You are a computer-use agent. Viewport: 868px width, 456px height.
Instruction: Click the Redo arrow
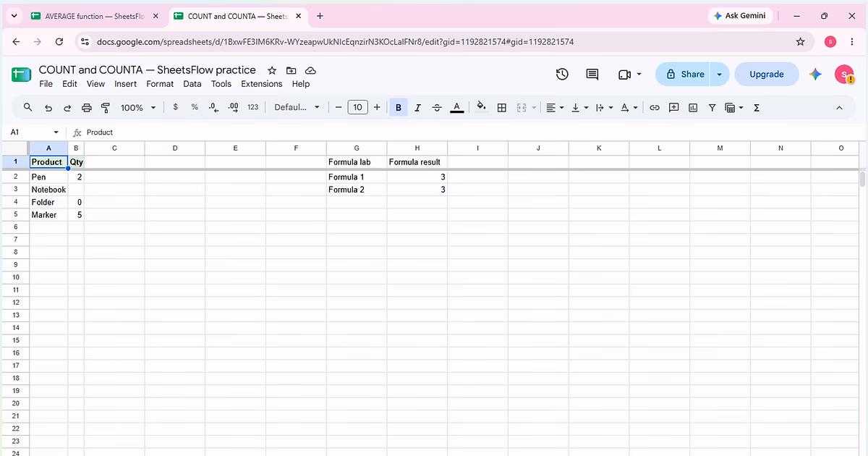point(67,107)
